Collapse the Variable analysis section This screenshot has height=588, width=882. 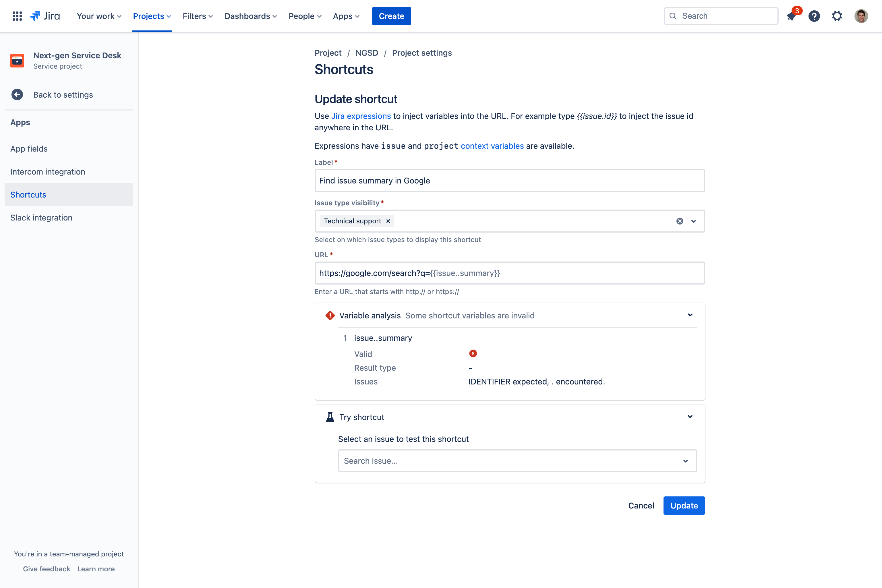(690, 315)
